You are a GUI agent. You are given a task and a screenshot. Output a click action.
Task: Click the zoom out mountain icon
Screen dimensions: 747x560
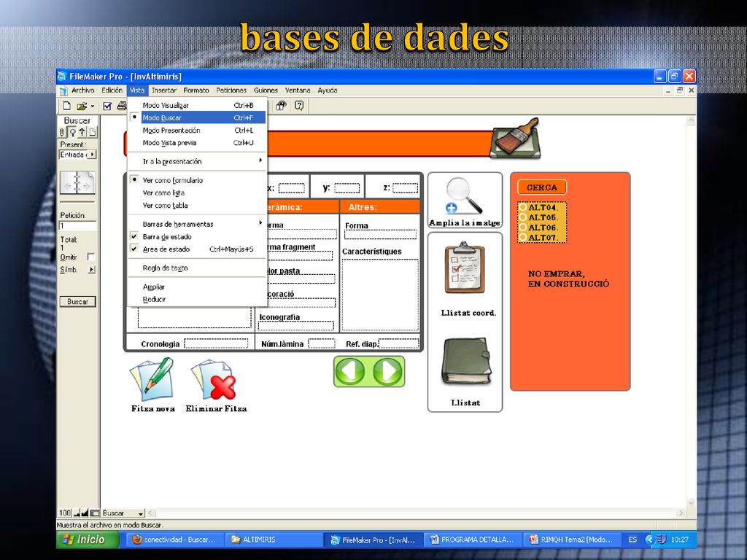(x=76, y=513)
